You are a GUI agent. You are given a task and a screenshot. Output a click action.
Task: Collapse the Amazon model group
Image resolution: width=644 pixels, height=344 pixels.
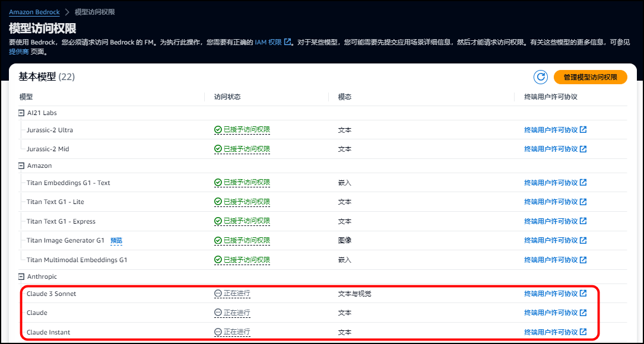coord(21,166)
